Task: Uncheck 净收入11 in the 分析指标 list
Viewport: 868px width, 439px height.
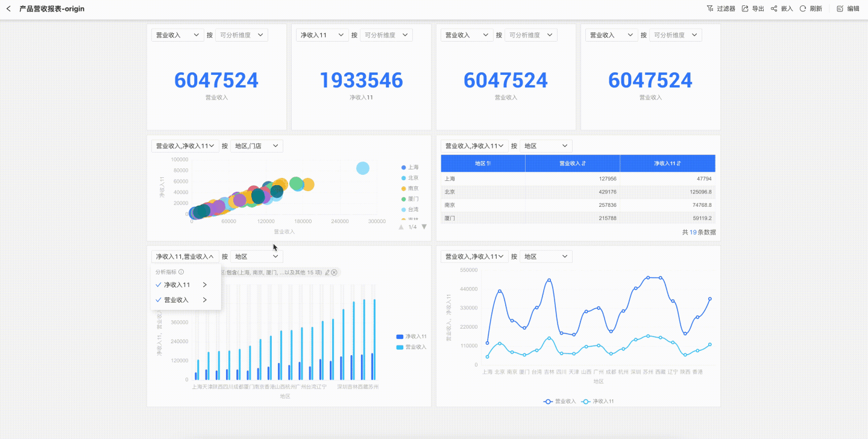Action: 159,285
